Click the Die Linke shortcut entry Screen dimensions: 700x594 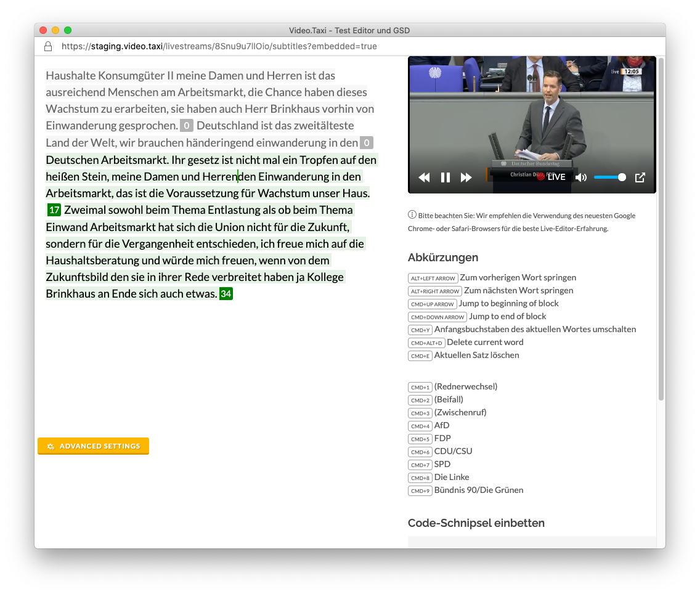tap(452, 477)
